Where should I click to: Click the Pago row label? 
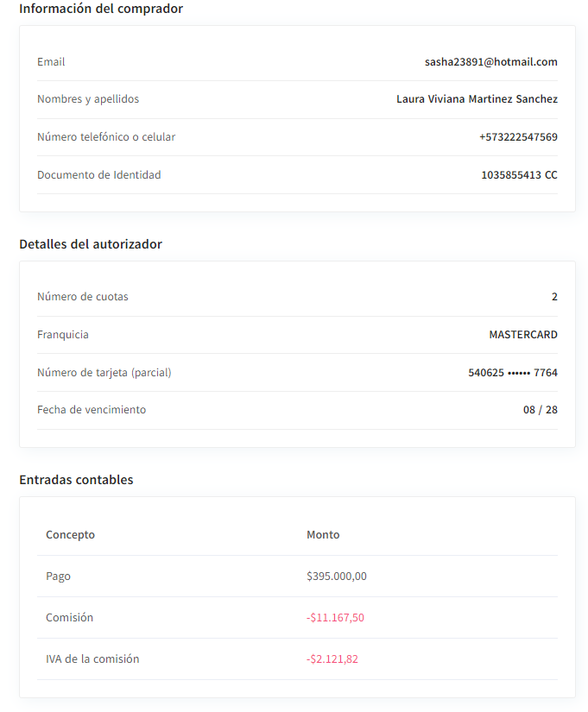(58, 577)
